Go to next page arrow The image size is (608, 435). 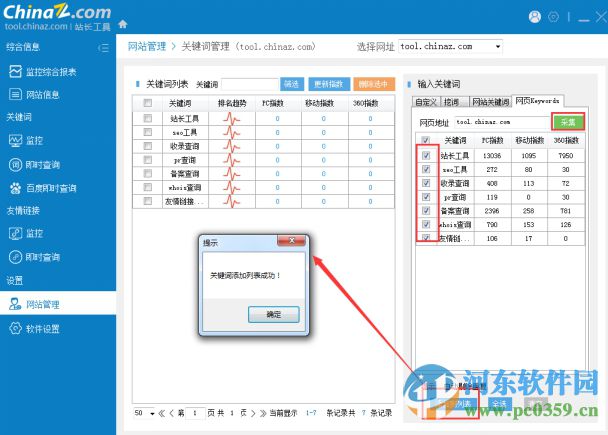pyautogui.click(x=253, y=413)
